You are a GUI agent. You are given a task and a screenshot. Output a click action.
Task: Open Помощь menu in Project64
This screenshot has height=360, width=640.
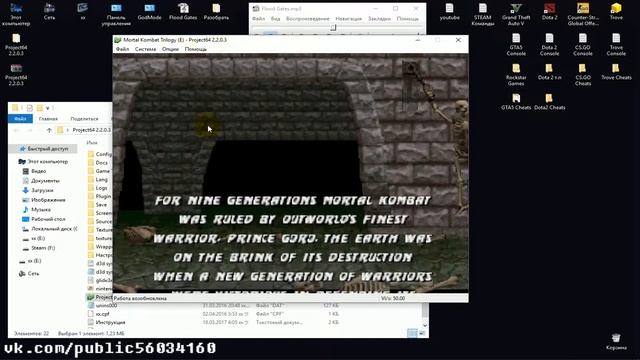[x=196, y=49]
